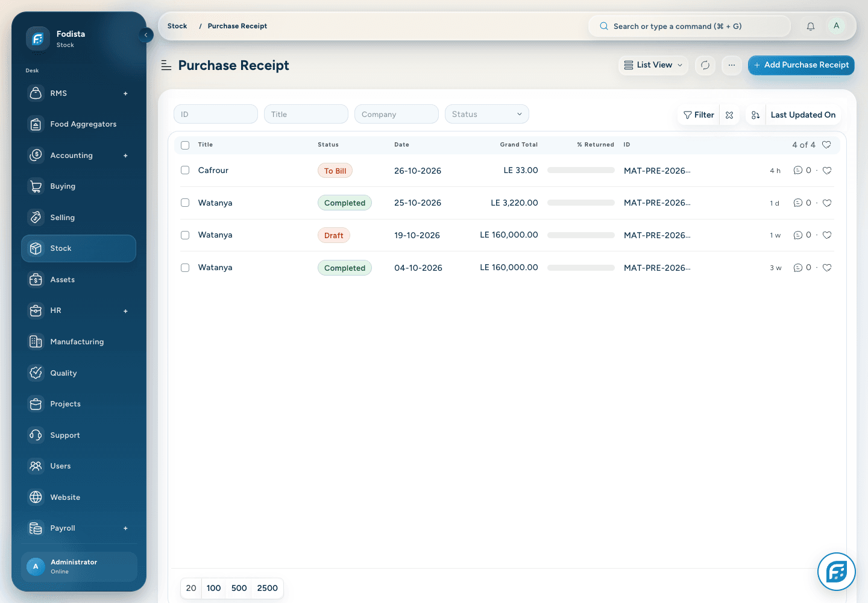The image size is (868, 603).
Task: Go to Manufacturing in the sidebar
Action: (x=78, y=342)
